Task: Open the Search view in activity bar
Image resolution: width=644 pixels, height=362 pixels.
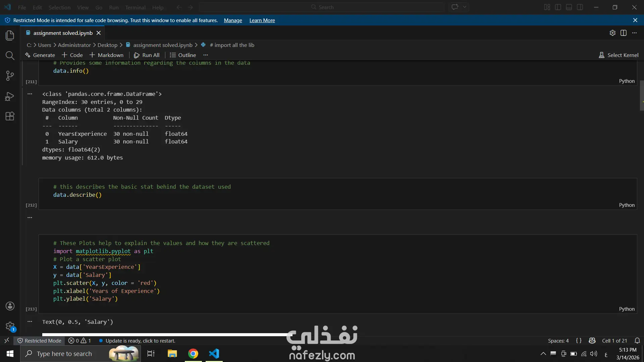Action: pyautogui.click(x=10, y=56)
